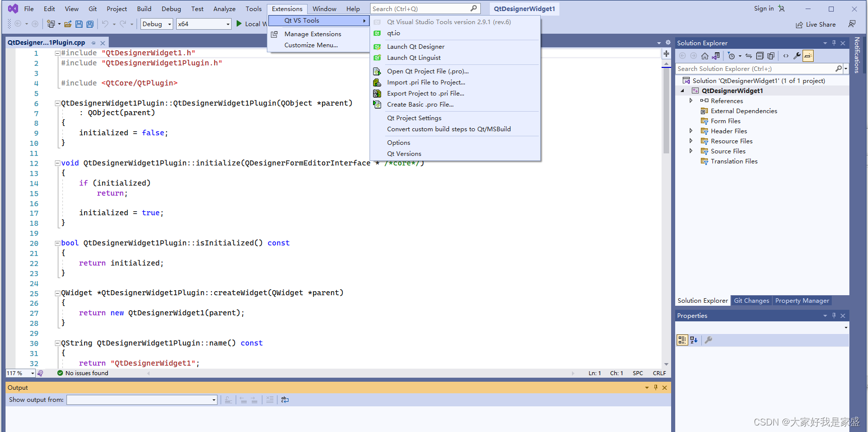Click the Visual Studio logo icon
Screen dimensions: 868x432
pyautogui.click(x=13, y=9)
